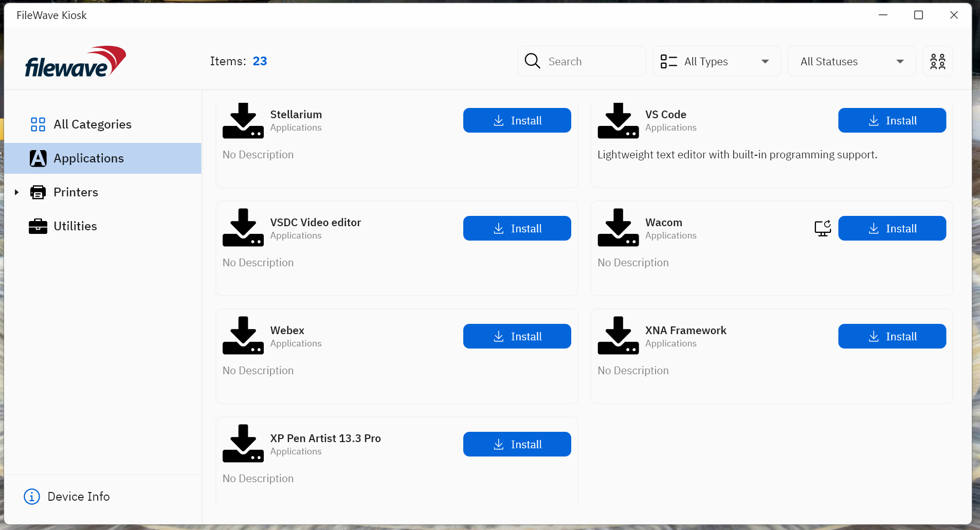Image resolution: width=980 pixels, height=530 pixels.
Task: Click the VSDC Video editor download icon
Action: [x=243, y=228]
